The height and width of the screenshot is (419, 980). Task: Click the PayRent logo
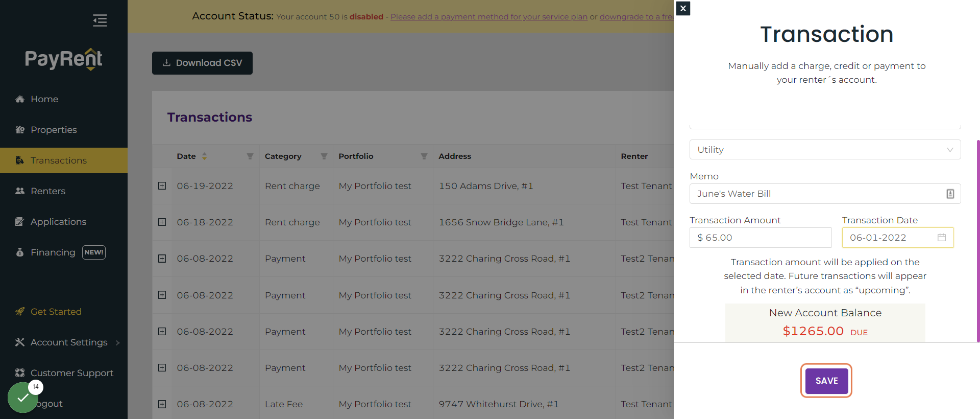(x=64, y=59)
